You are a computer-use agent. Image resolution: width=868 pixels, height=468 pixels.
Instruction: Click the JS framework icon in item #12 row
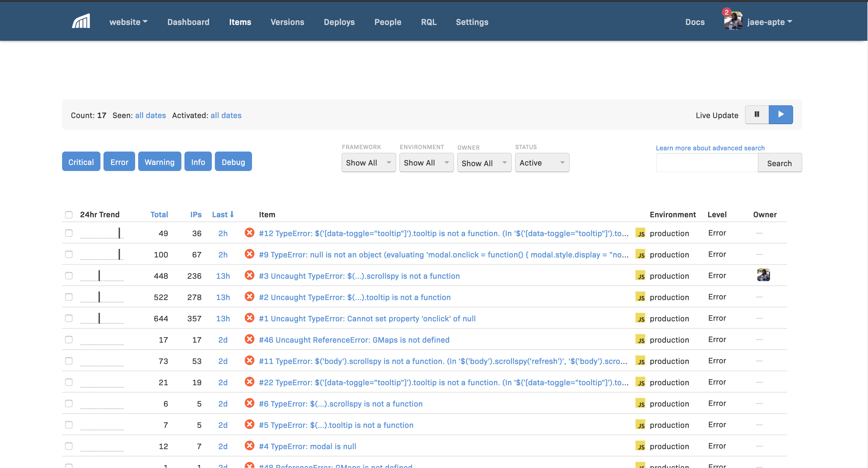pos(640,233)
